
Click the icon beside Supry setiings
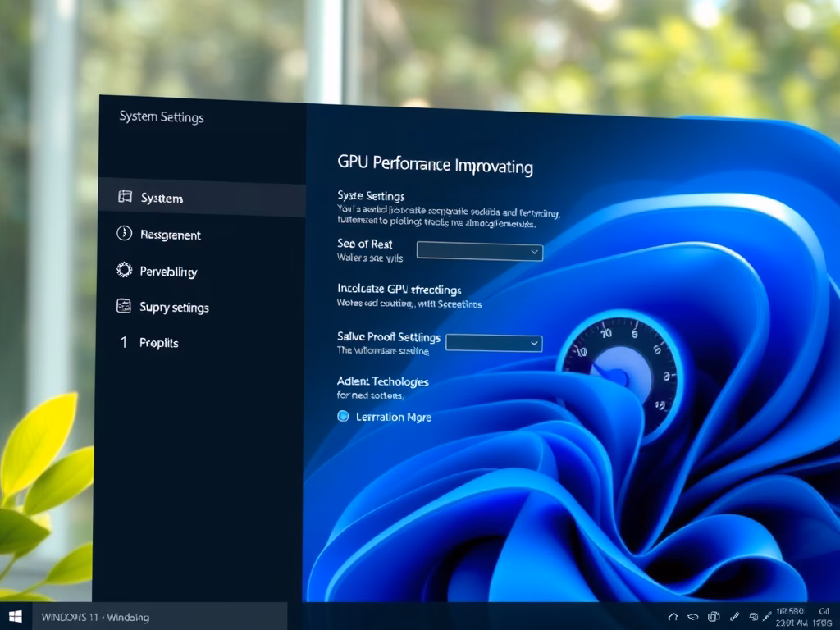pyautogui.click(x=124, y=306)
